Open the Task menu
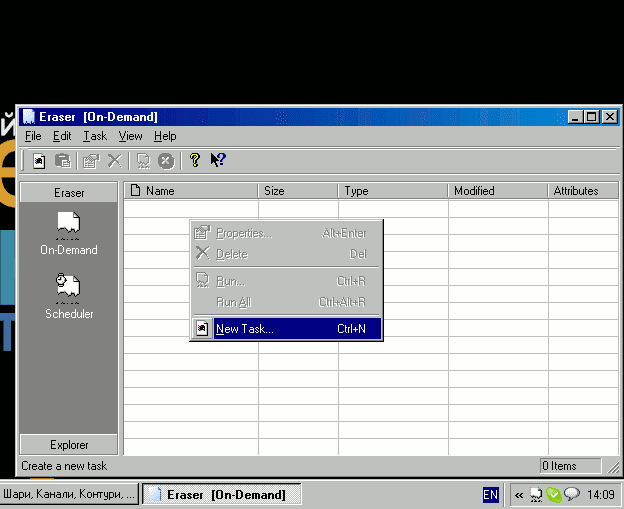 (95, 136)
